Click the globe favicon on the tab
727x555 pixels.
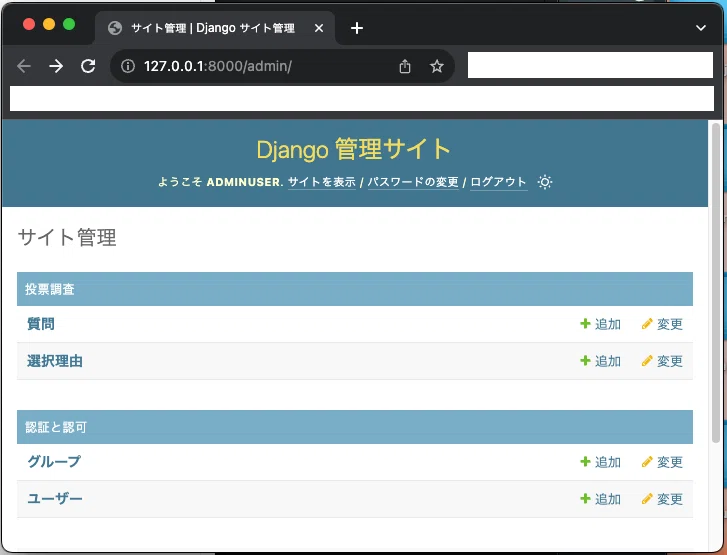(x=115, y=28)
